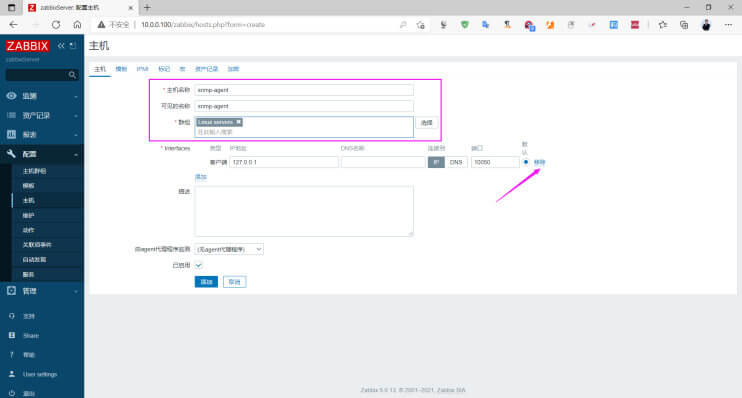The image size is (742, 398).
Task: Open the agent proxy dropdown
Action: (x=229, y=249)
